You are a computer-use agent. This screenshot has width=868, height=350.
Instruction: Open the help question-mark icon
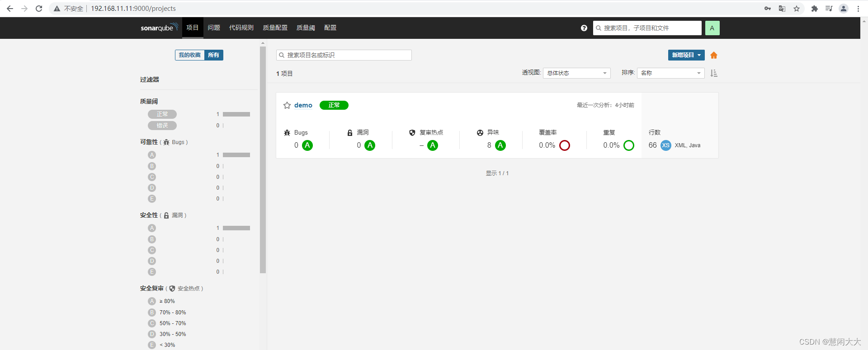584,28
